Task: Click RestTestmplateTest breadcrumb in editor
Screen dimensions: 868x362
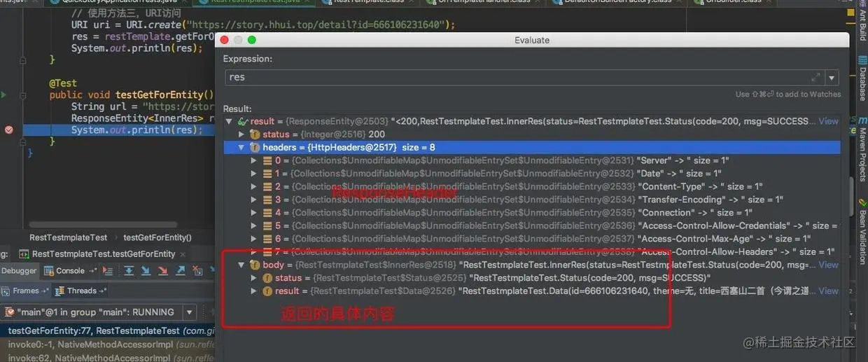Action: (69, 237)
